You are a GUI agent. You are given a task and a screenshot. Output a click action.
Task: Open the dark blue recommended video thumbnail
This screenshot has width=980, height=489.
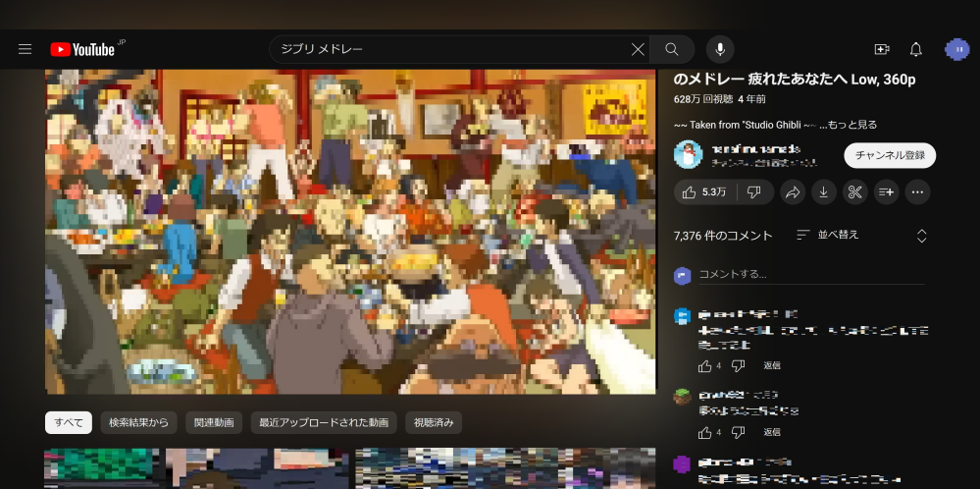click(257, 468)
